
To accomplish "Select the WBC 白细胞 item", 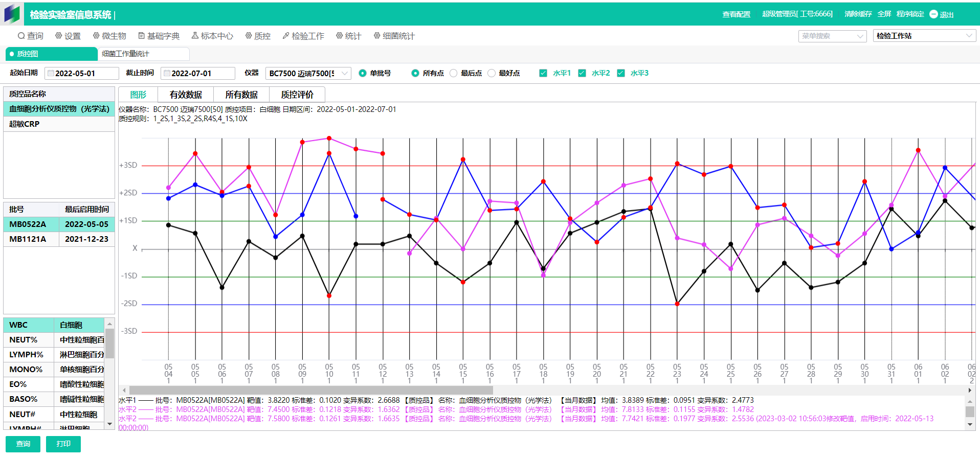I will click(x=54, y=325).
